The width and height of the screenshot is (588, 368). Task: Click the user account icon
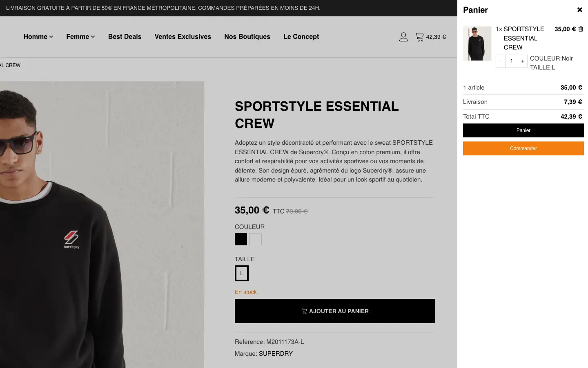click(403, 37)
